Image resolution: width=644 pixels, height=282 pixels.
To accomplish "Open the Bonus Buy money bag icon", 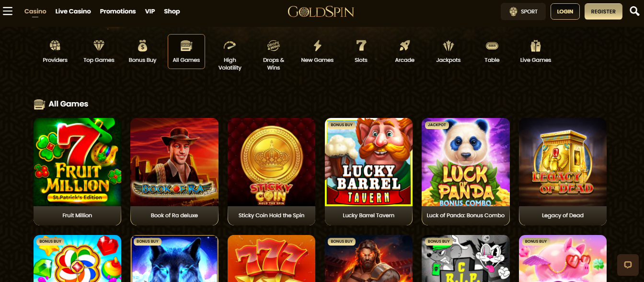I will [x=142, y=46].
